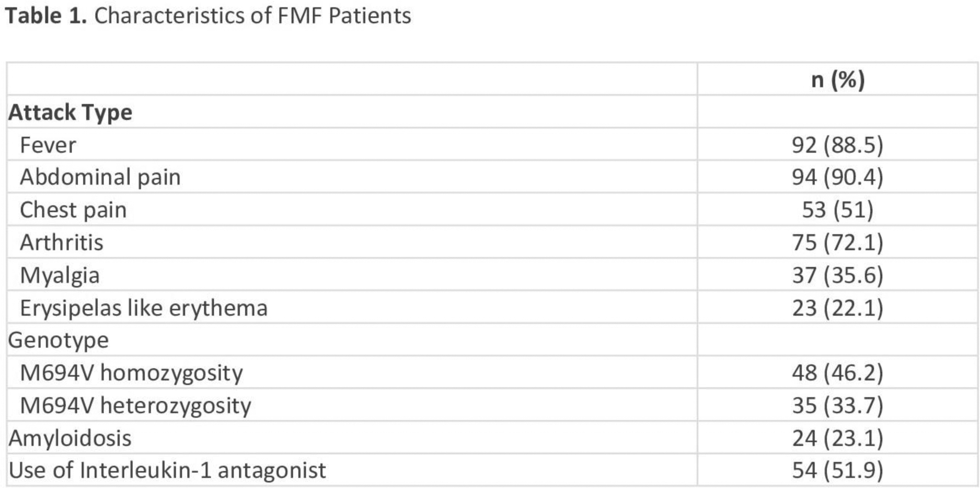Select the 'Attack Type' section heading

click(x=71, y=112)
